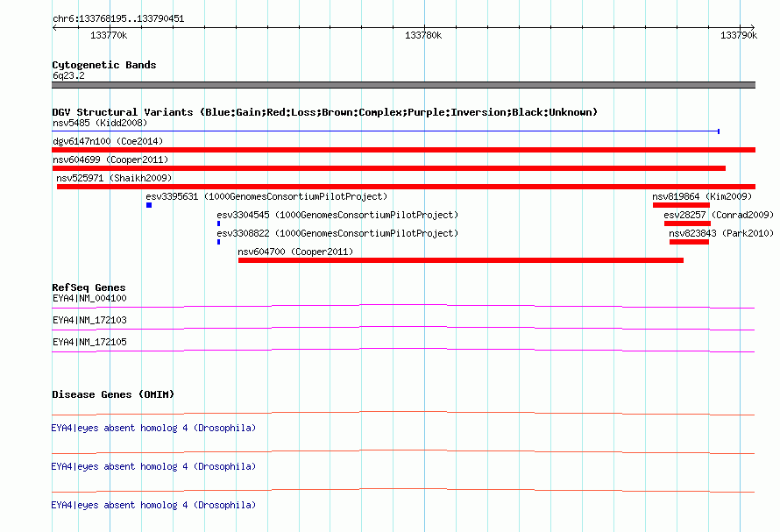The image size is (780, 532).
Task: Click the nsv5485 (Kidd2008) variant label
Action: click(100, 123)
